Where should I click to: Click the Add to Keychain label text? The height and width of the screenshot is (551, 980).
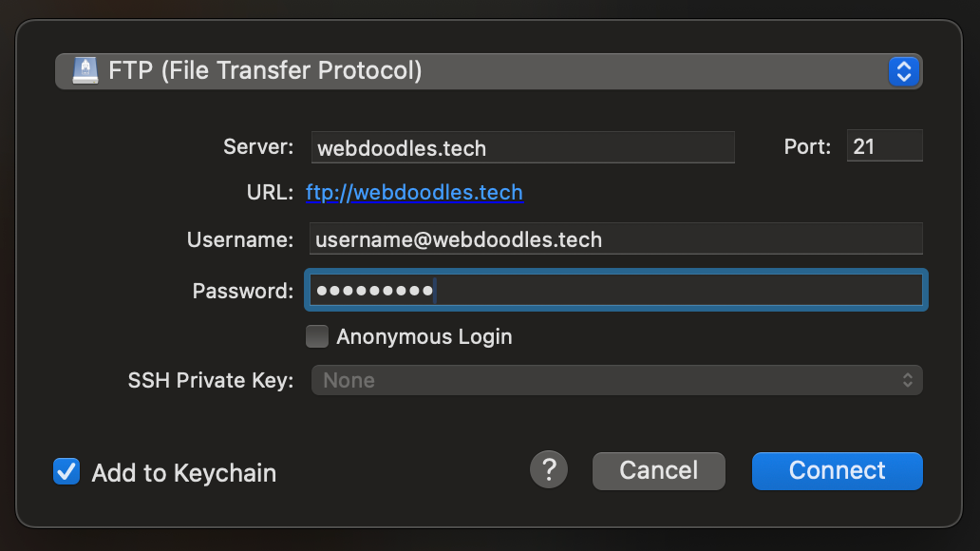coord(183,473)
